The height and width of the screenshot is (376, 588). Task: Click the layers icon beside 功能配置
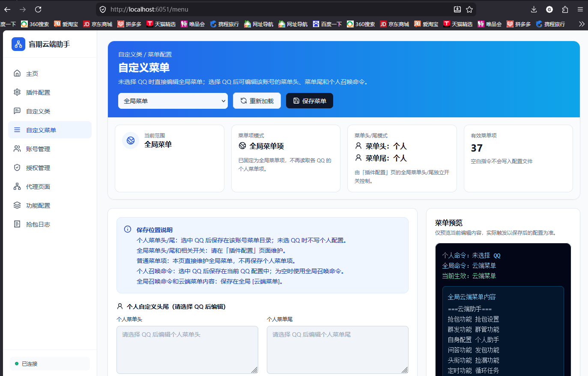click(17, 205)
